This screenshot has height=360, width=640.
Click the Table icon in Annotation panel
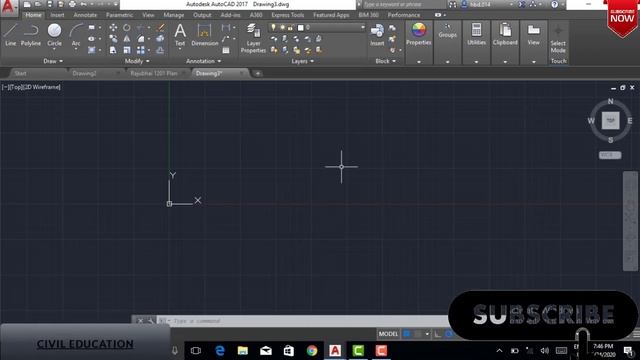point(226,50)
